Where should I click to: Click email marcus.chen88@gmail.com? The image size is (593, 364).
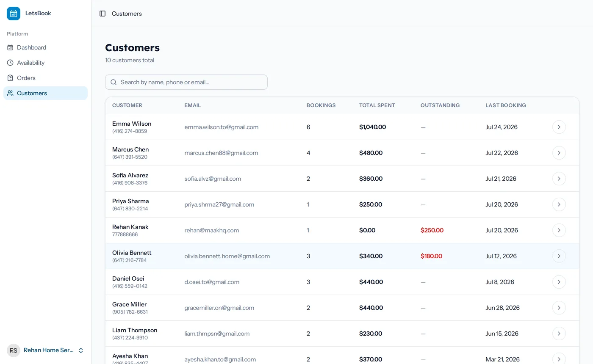click(x=221, y=153)
